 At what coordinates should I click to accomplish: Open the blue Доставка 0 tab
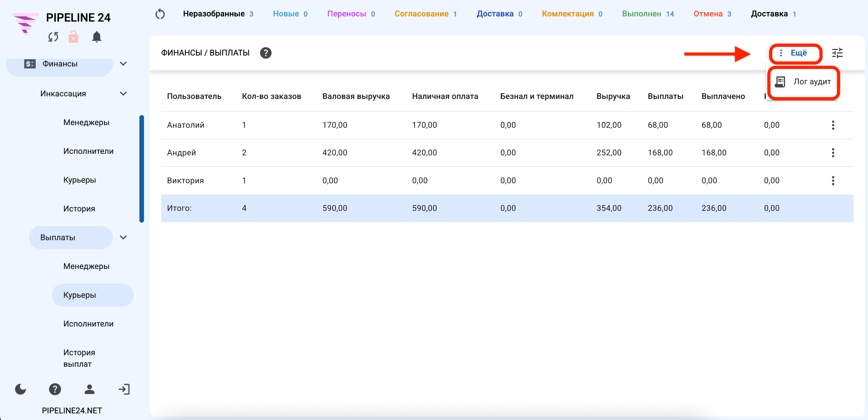499,14
